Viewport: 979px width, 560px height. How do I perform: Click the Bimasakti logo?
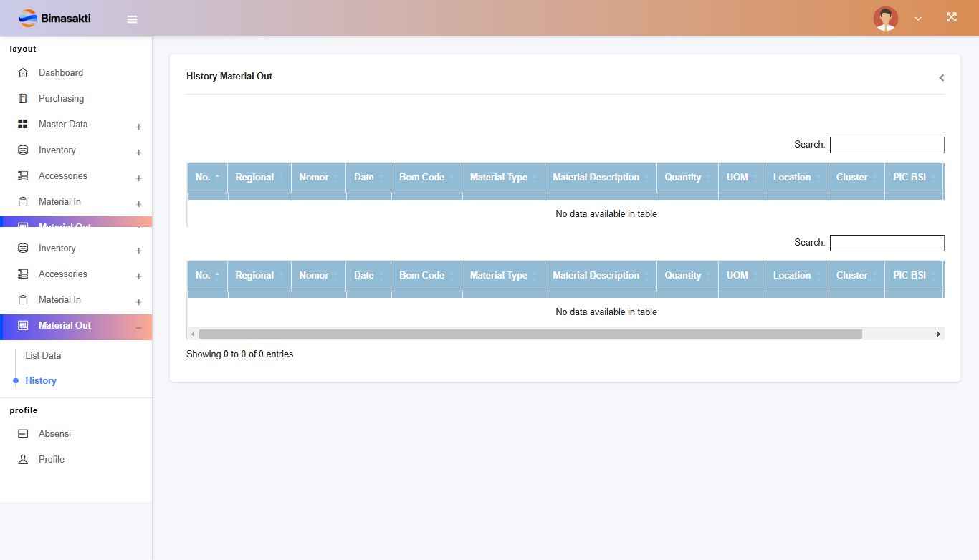(x=54, y=18)
